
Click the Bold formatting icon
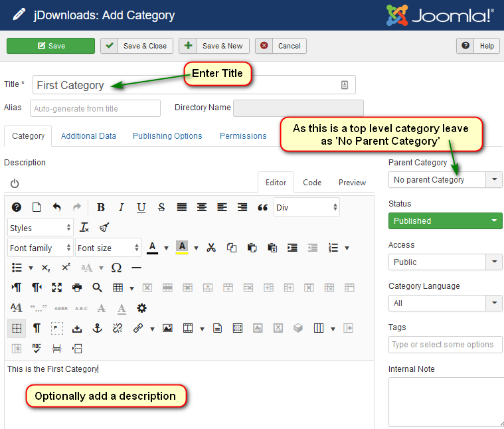101,207
